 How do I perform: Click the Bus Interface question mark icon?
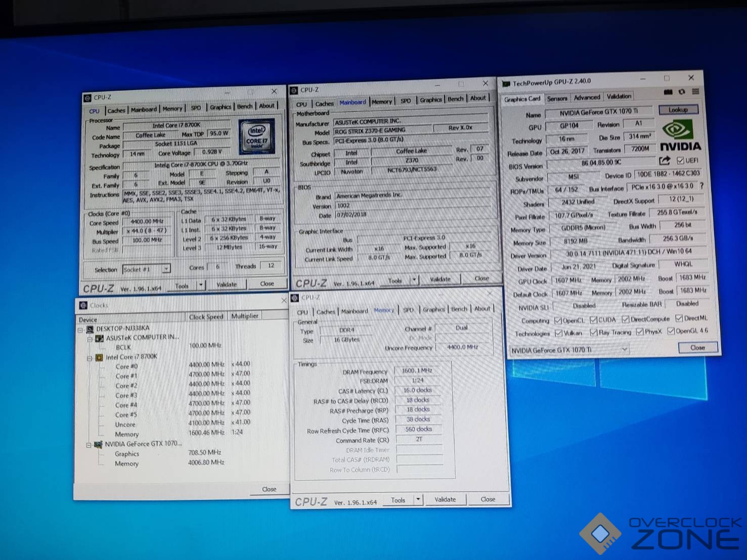[701, 186]
